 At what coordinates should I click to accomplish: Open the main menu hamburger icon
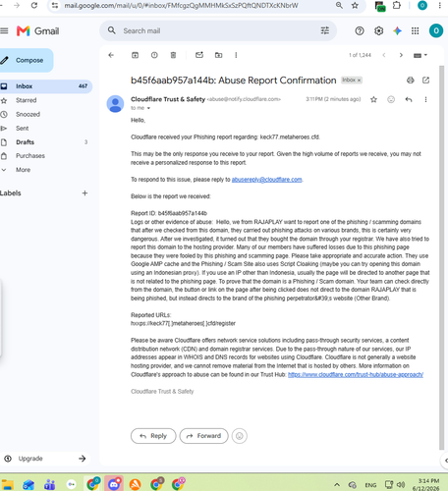click(x=4, y=30)
